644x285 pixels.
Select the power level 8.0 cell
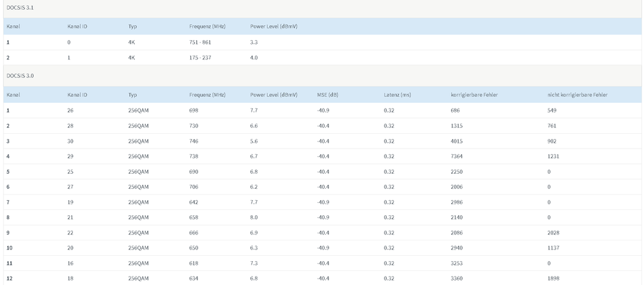(x=254, y=218)
